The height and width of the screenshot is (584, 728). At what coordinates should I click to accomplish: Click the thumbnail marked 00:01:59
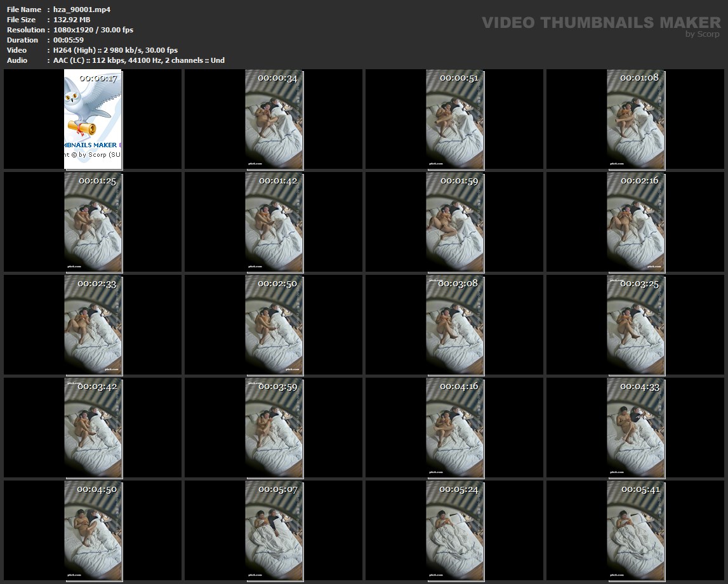tap(454, 222)
